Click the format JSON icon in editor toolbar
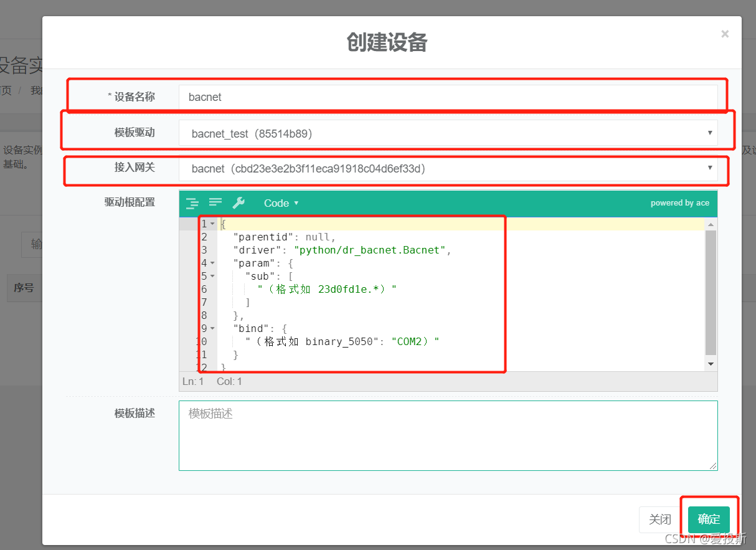Image resolution: width=756 pixels, height=550 pixels. (192, 203)
